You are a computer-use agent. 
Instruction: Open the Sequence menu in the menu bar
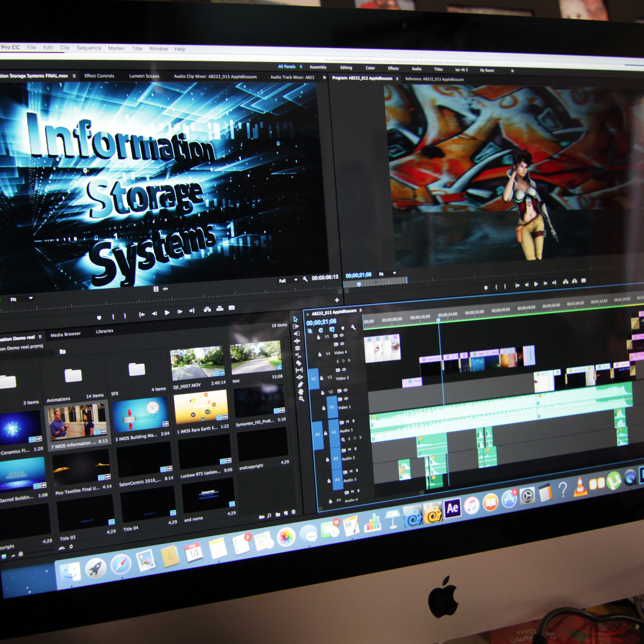[89, 48]
